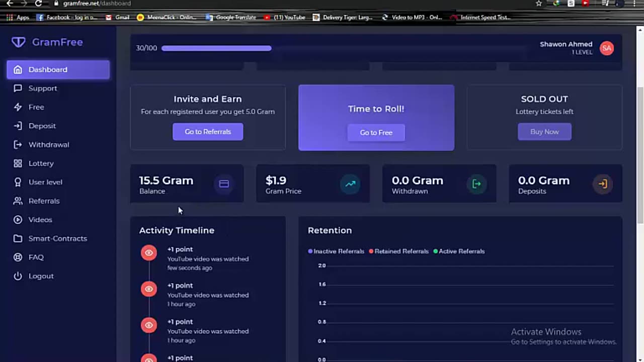
Task: Click the Referrals people icon
Action: (x=18, y=201)
